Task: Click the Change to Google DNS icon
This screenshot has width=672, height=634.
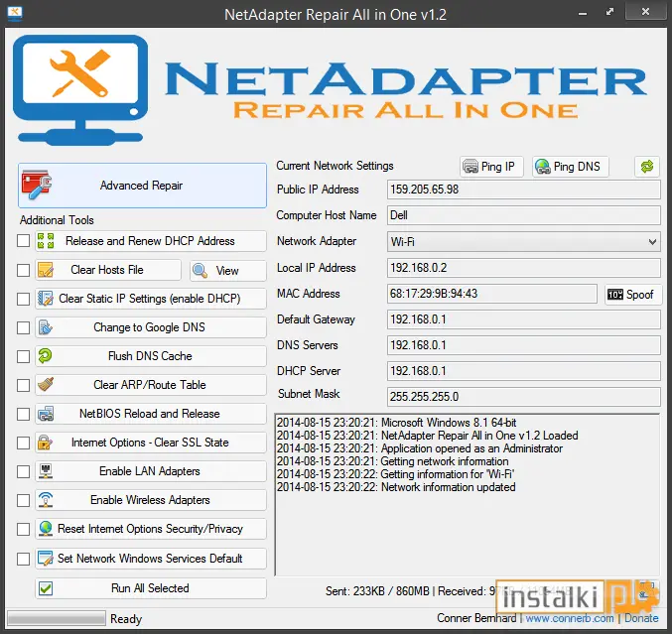Action: 46,327
